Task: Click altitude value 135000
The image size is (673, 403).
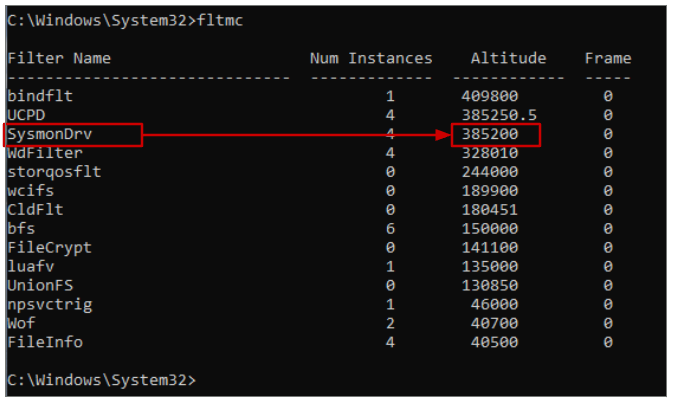Action: pos(490,267)
